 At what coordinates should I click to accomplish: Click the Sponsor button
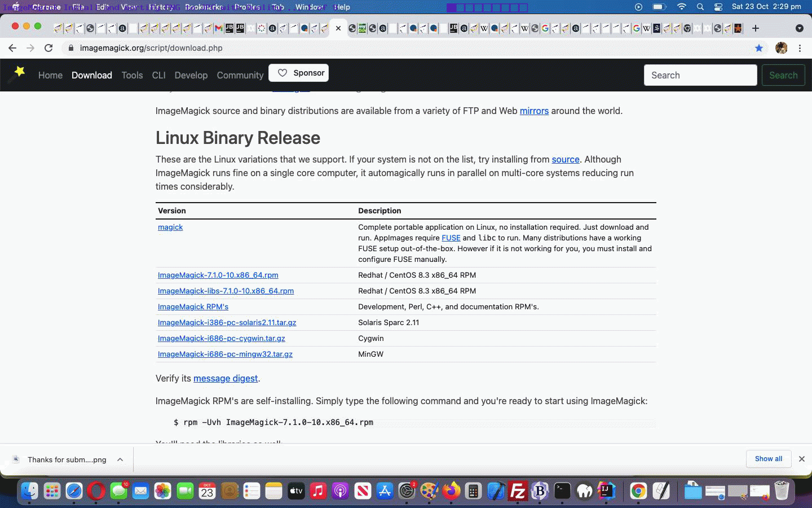[299, 73]
